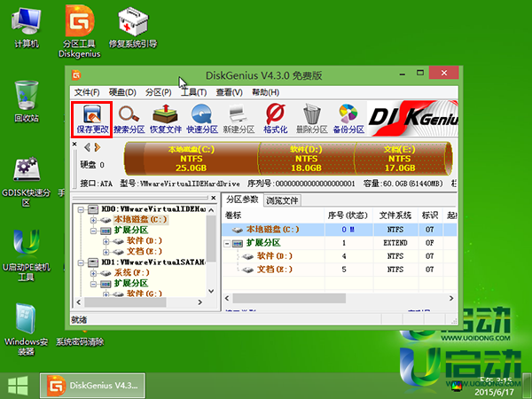Go to previous disk with left arrow
This screenshot has width=532, height=399.
87,147
